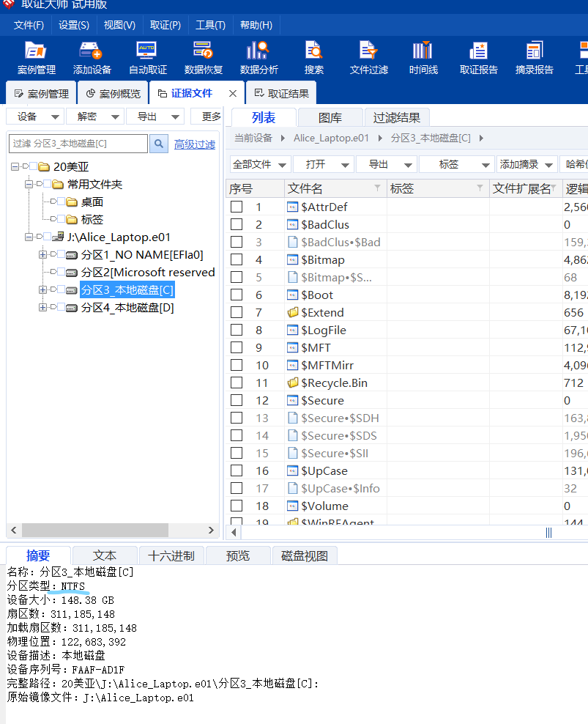Check the checkbox for the $Boot file
Viewport: 588px width, 724px height.
coord(235,295)
